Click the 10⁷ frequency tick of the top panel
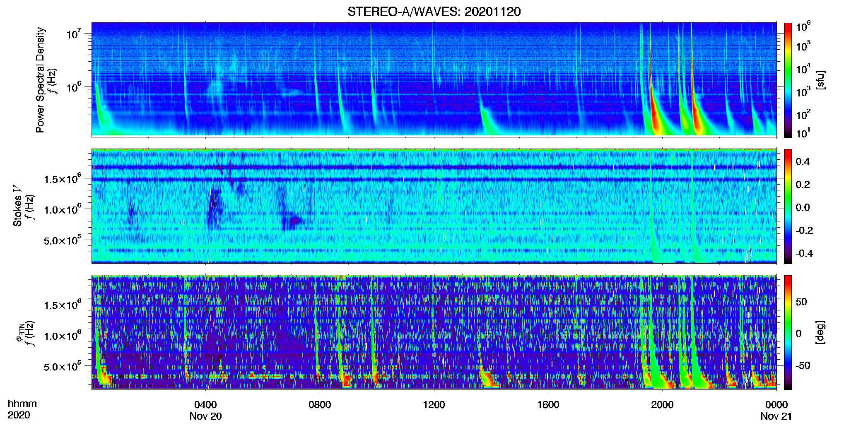The image size is (868, 447). point(73,34)
